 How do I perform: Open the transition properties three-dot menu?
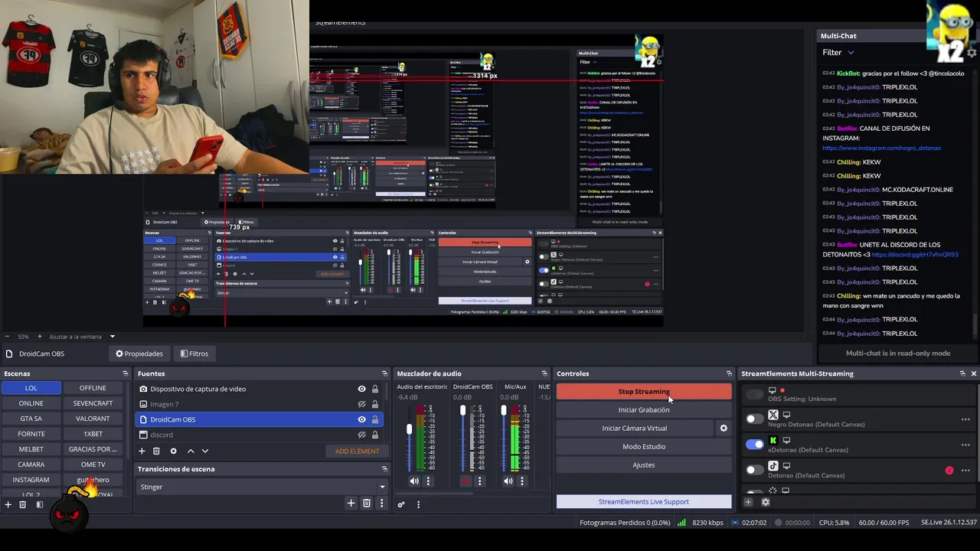point(381,503)
